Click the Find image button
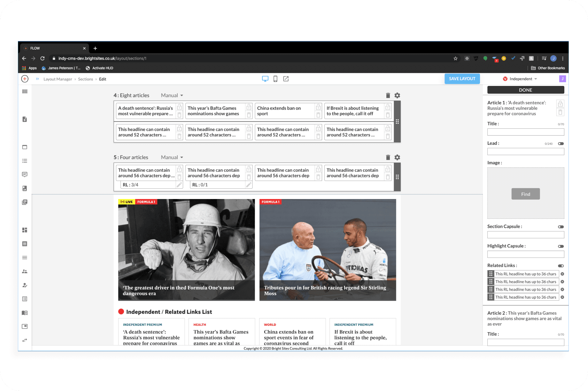The image size is (588, 391). click(526, 194)
